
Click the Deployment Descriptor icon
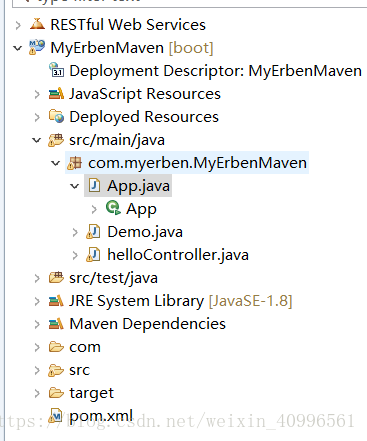pyautogui.click(x=56, y=70)
